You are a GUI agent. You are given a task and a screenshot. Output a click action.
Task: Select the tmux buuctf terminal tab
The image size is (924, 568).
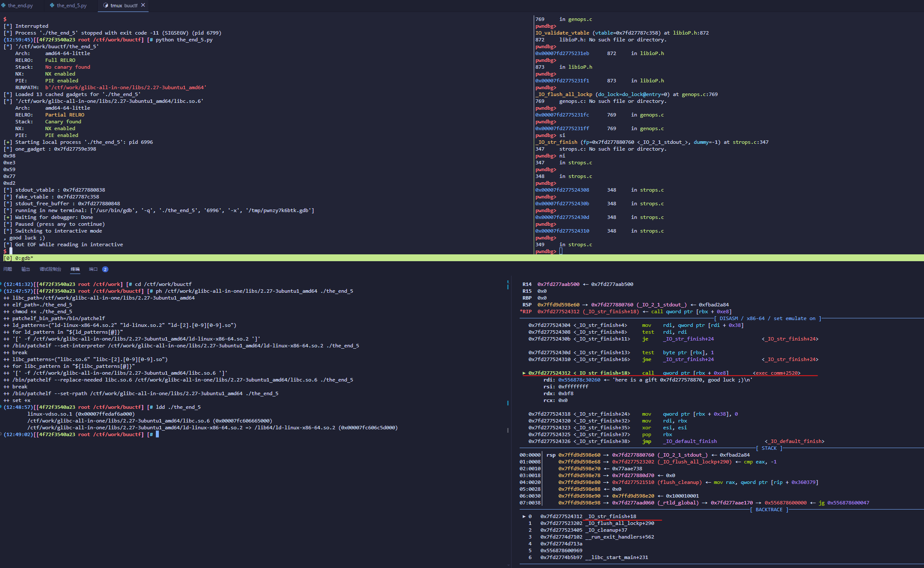[124, 6]
